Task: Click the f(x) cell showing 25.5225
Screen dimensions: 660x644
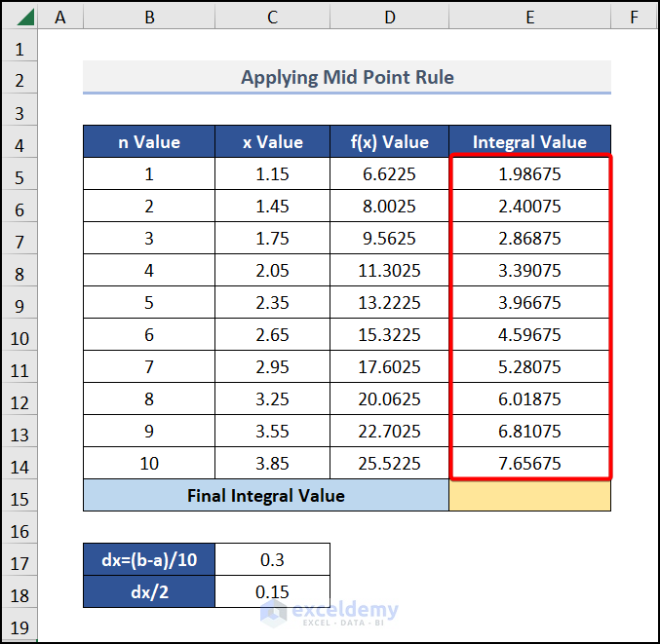Action: click(389, 464)
